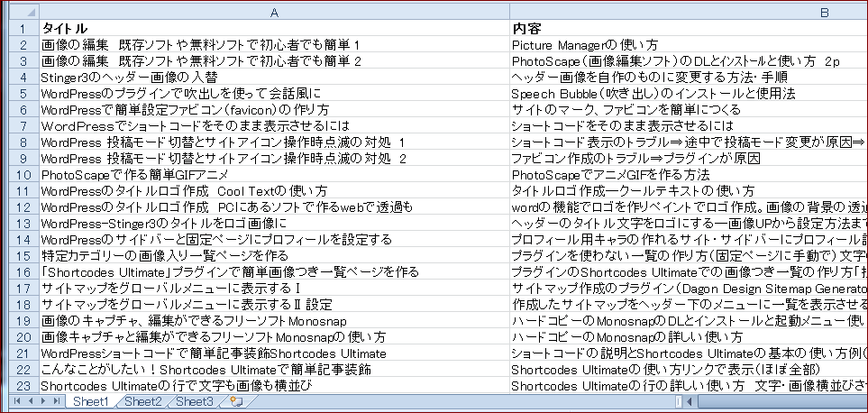Click the tab split handle beside scrollbar
The width and height of the screenshot is (868, 413).
coord(679,401)
